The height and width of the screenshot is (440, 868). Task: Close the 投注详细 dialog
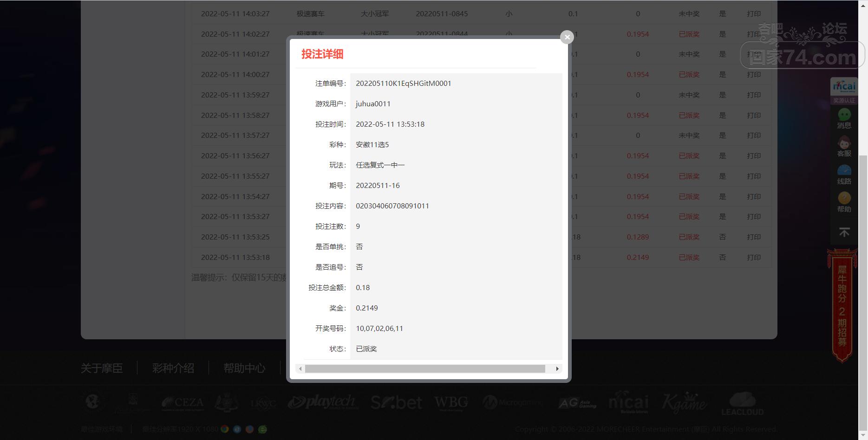567,37
